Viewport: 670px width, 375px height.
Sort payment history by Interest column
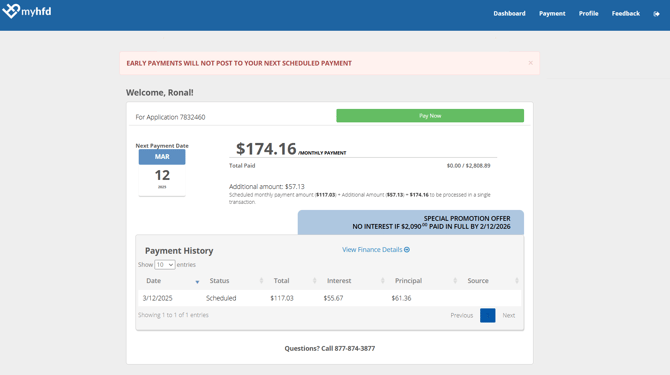(353, 281)
